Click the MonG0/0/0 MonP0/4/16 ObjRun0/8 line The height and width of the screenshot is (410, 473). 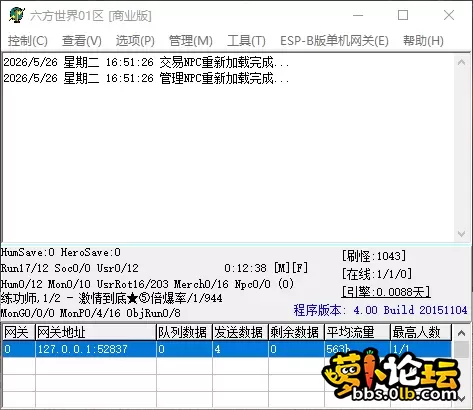pyautogui.click(x=91, y=313)
